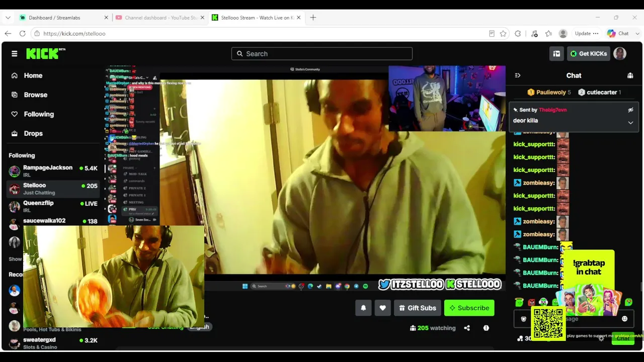
Task: Toggle notification bell for Stellooo
Action: pyautogui.click(x=363, y=308)
